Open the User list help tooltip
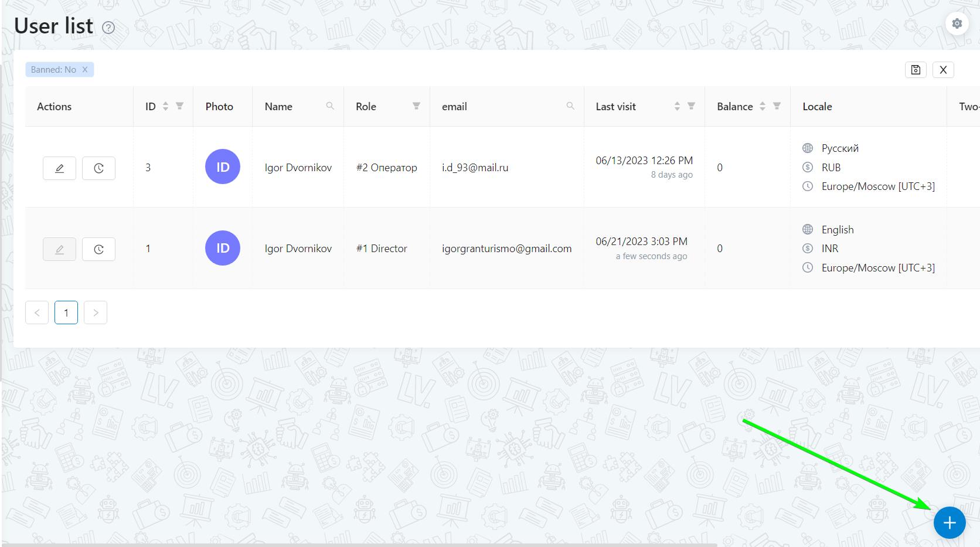980x547 pixels. (x=108, y=28)
